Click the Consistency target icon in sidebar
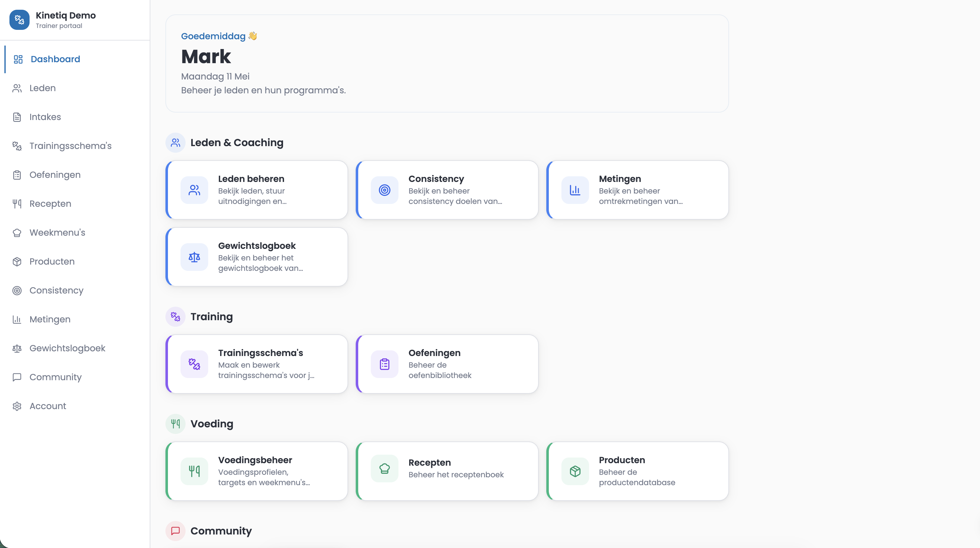 (17, 290)
